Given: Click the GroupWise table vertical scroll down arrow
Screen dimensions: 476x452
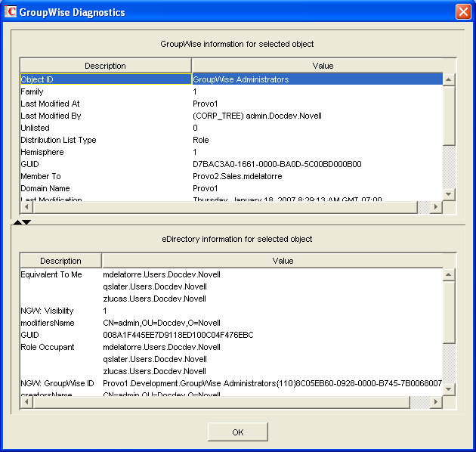Looking at the screenshot, I should (x=449, y=194).
